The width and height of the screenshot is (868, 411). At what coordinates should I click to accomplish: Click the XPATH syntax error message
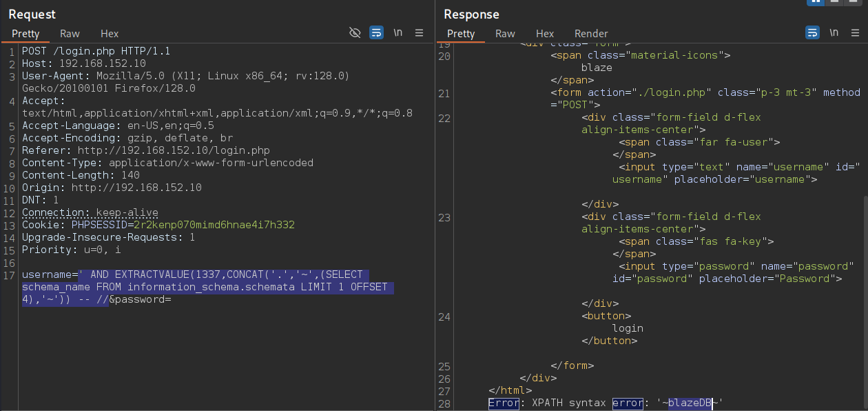pyautogui.click(x=606, y=403)
